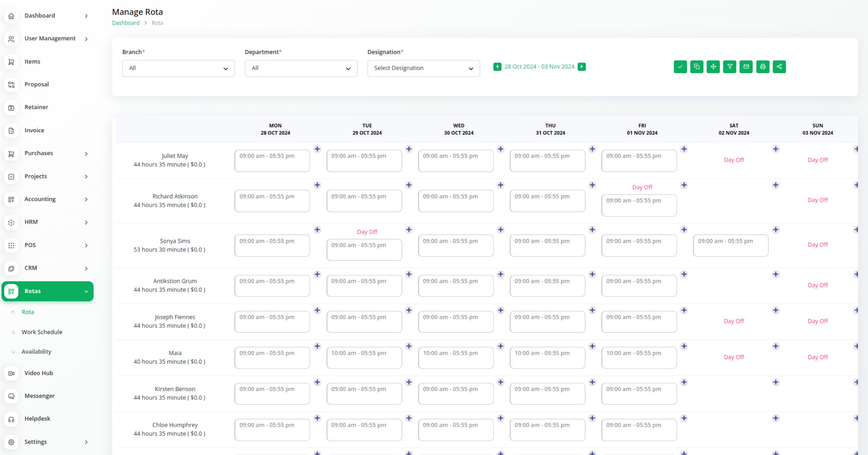Click Juliet May's Saturday Day Off label
The height and width of the screenshot is (455, 868).
point(733,160)
